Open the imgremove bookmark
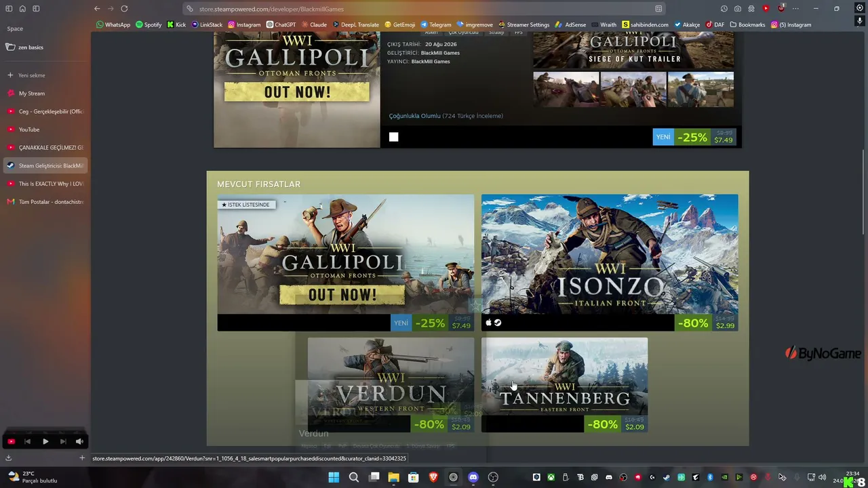The image size is (868, 488). tap(475, 24)
